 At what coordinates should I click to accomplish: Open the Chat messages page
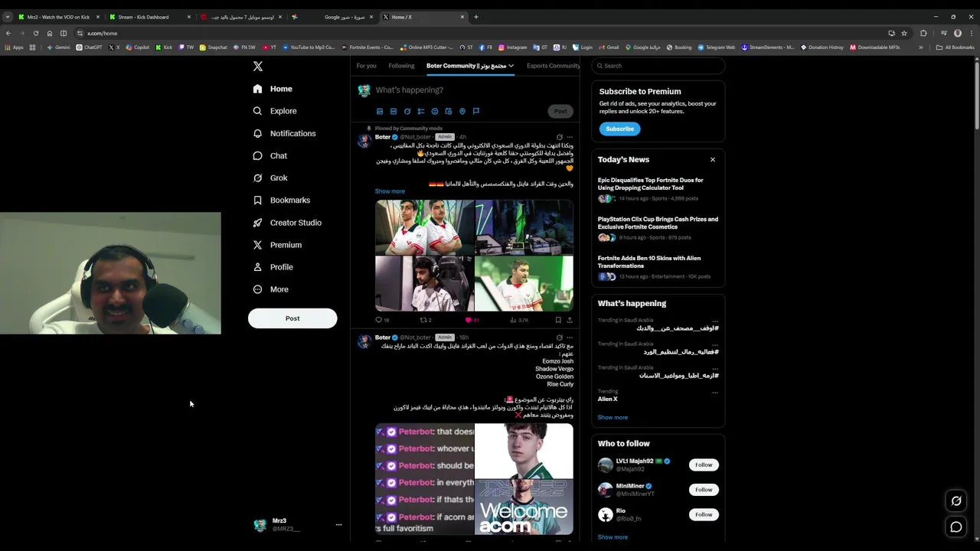pyautogui.click(x=269, y=155)
